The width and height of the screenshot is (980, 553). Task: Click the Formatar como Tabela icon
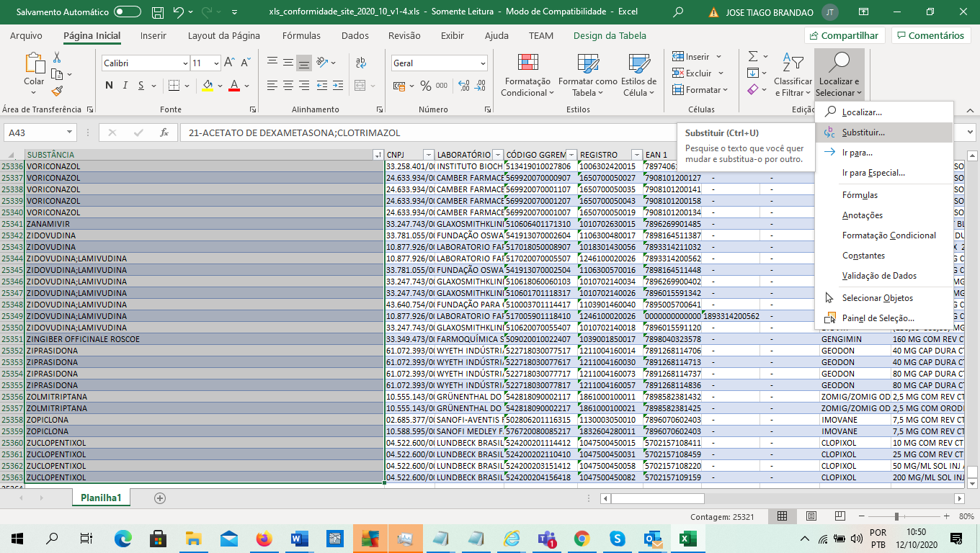[588, 64]
